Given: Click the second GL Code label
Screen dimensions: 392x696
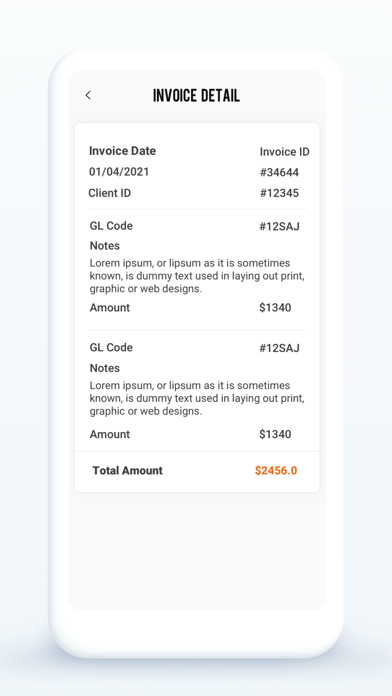Looking at the screenshot, I should point(111,348).
